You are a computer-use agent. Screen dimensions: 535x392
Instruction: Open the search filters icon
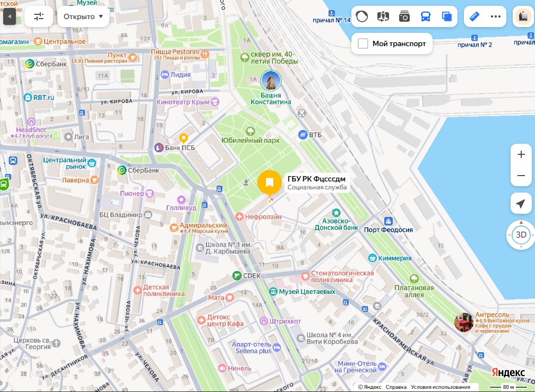click(39, 16)
